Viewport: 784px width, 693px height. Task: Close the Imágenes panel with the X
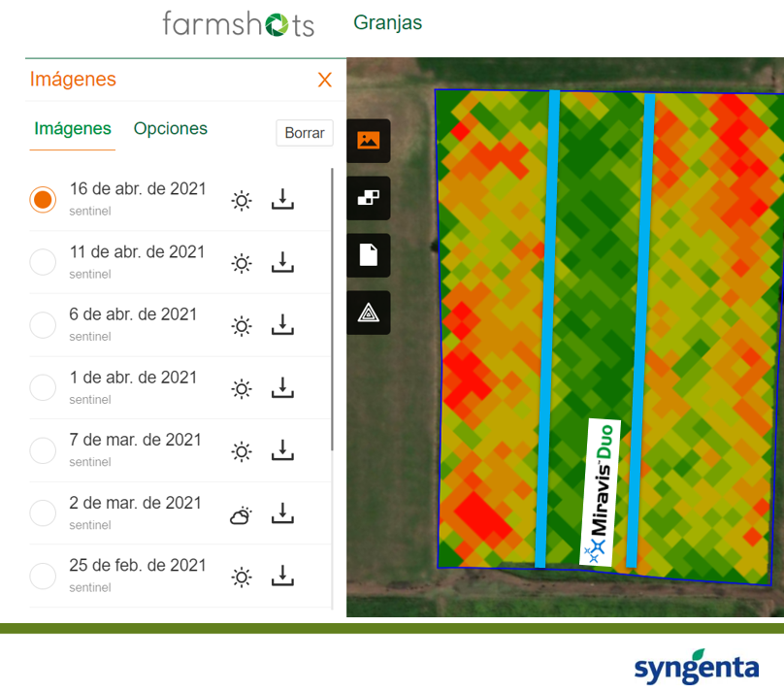click(x=324, y=80)
